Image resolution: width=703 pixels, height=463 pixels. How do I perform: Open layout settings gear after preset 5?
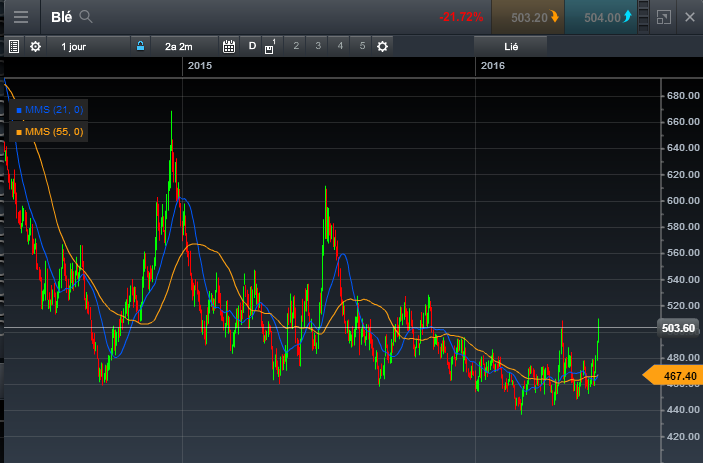382,46
